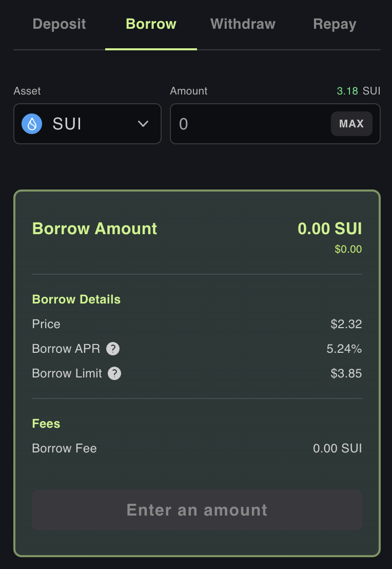Click the 3.18 SUI available balance

(x=358, y=91)
